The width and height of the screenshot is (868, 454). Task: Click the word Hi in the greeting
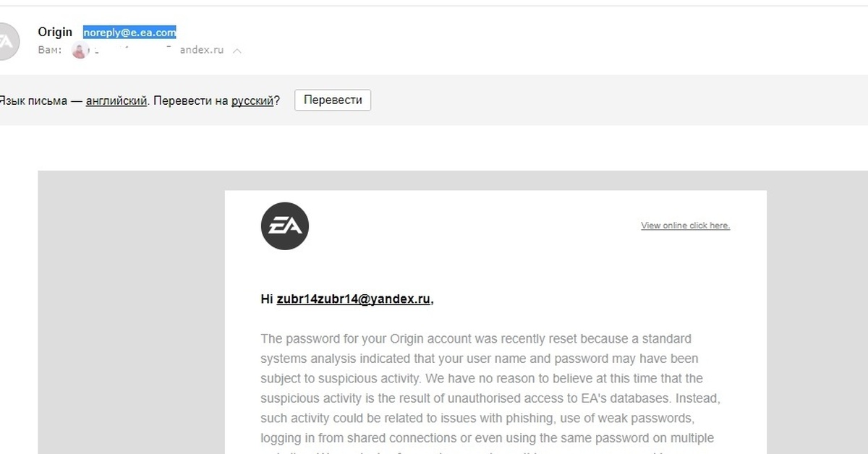point(267,299)
